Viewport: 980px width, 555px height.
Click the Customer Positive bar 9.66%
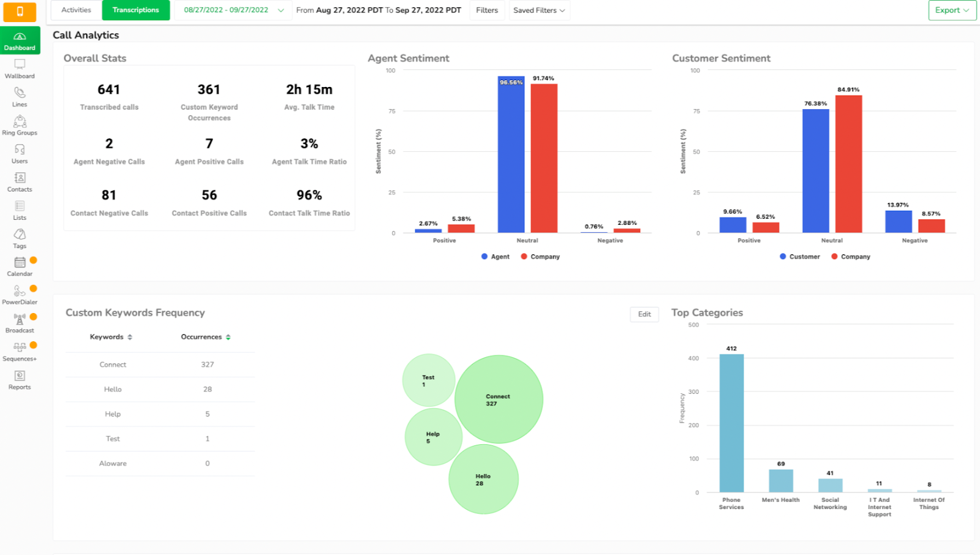[733, 225]
